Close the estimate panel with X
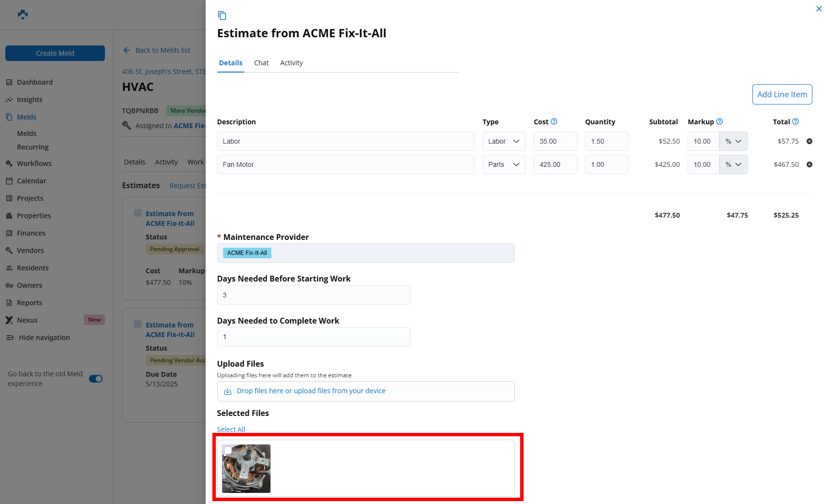824x504 pixels. click(819, 9)
